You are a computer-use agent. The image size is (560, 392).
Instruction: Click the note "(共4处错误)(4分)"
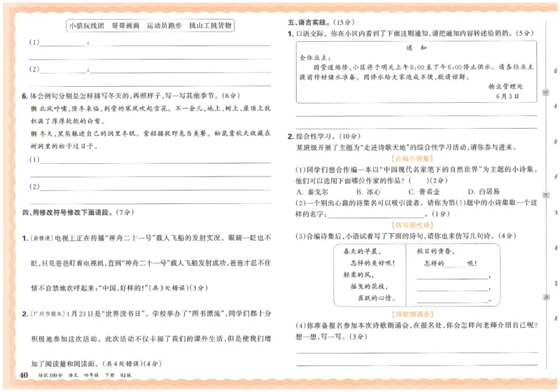132,364
